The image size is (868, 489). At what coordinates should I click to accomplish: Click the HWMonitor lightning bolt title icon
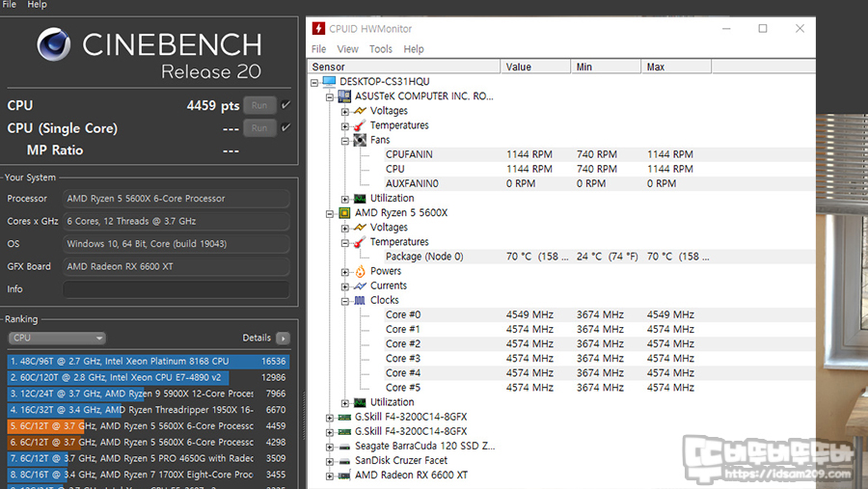point(318,28)
